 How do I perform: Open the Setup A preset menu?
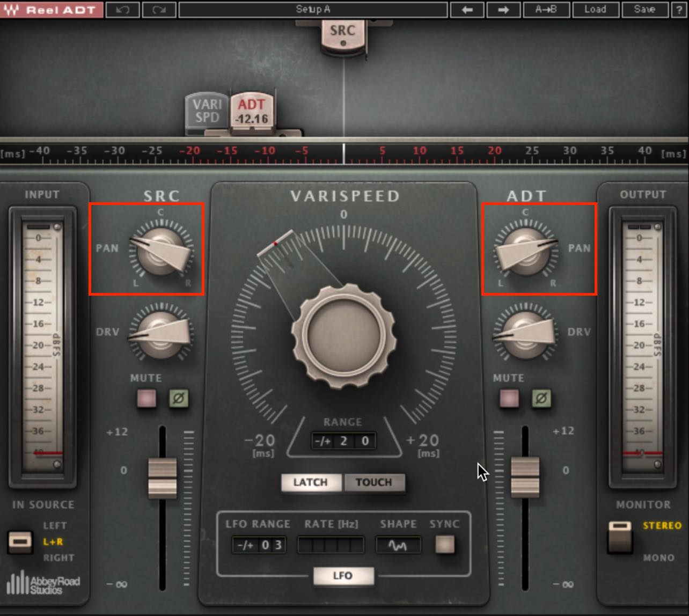click(313, 10)
